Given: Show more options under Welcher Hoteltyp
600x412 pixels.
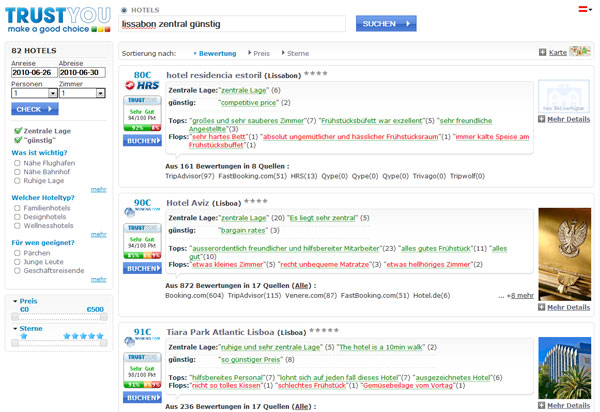Looking at the screenshot, I should [98, 234].
